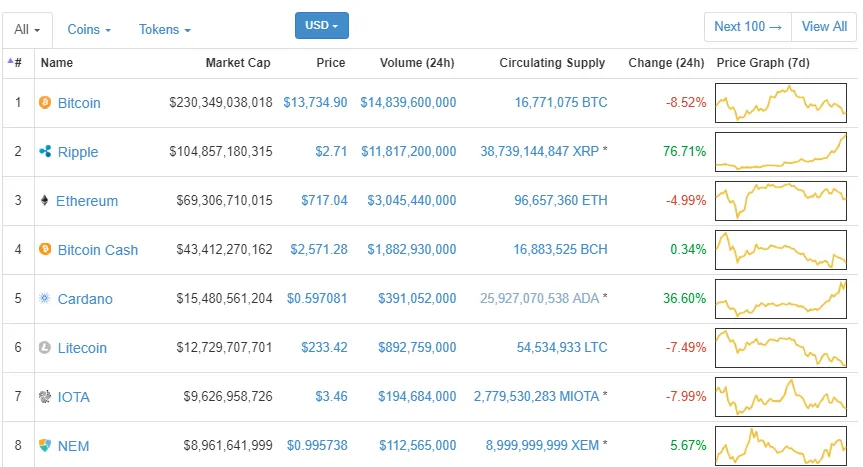Open Litecoin 7d price graph
Image resolution: width=863 pixels, height=467 pixels.
coord(780,348)
